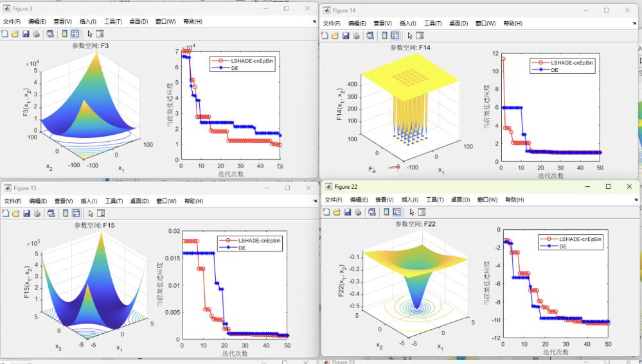The height and width of the screenshot is (364, 642).
Task: Toggle Insert Legend in Figure 15 toolbar
Action: click(76, 213)
